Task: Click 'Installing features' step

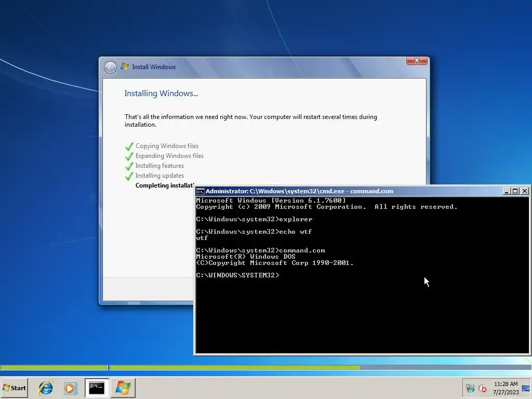Action: 159,166
